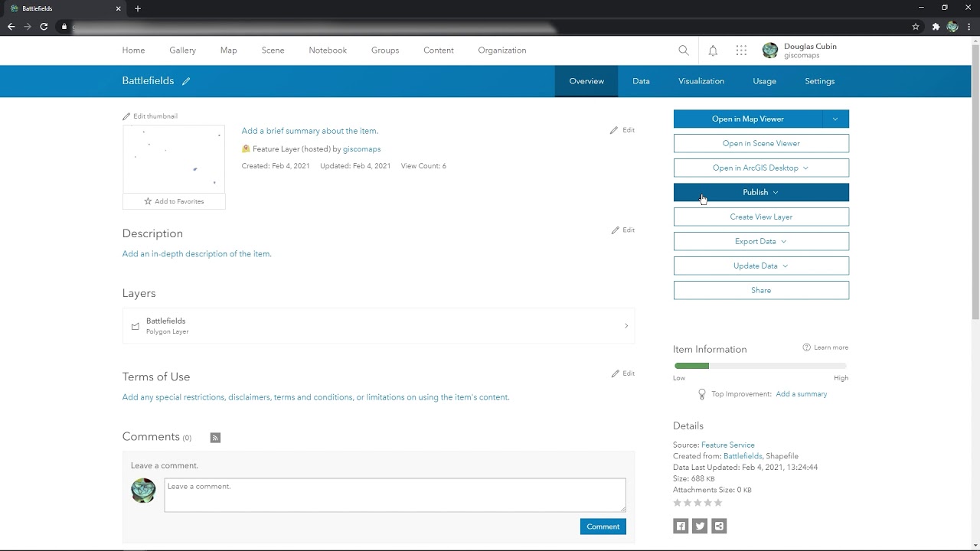
Task: Click the Feature Service source link
Action: pos(728,445)
